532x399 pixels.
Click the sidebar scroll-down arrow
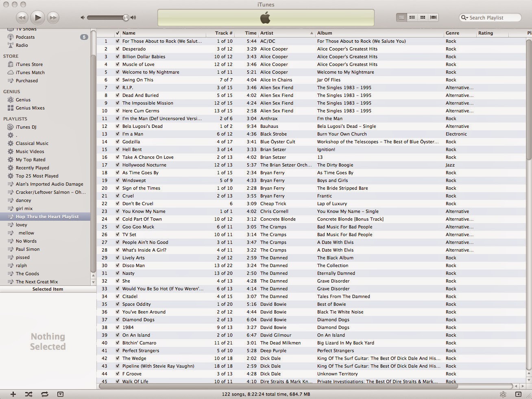93,282
